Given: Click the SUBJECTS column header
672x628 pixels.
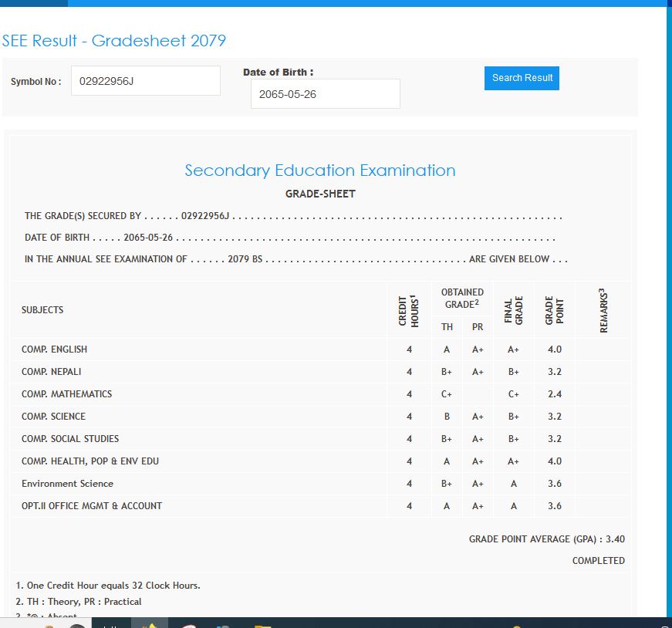Looking at the screenshot, I should pyautogui.click(x=42, y=310).
